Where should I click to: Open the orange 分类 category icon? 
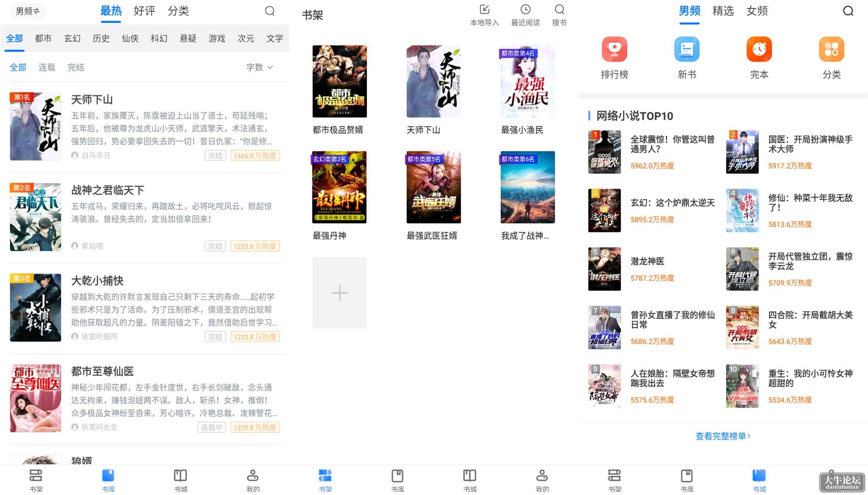831,49
